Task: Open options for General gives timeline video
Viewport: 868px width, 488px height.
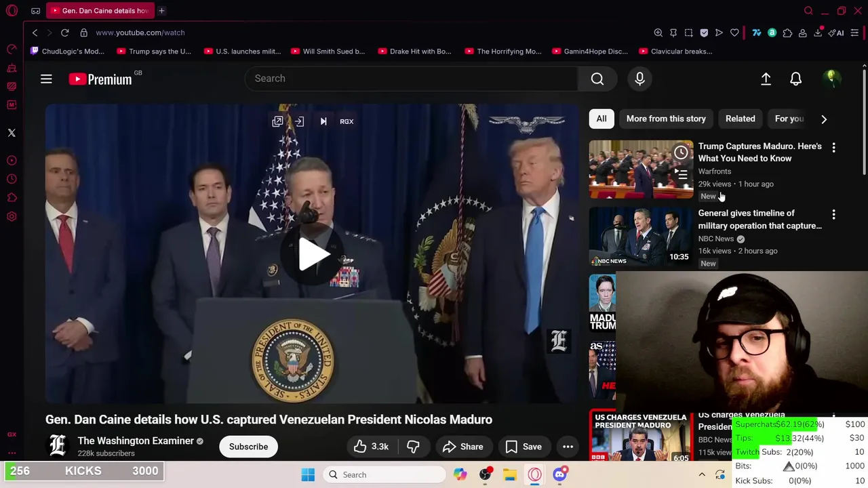Action: (833, 214)
